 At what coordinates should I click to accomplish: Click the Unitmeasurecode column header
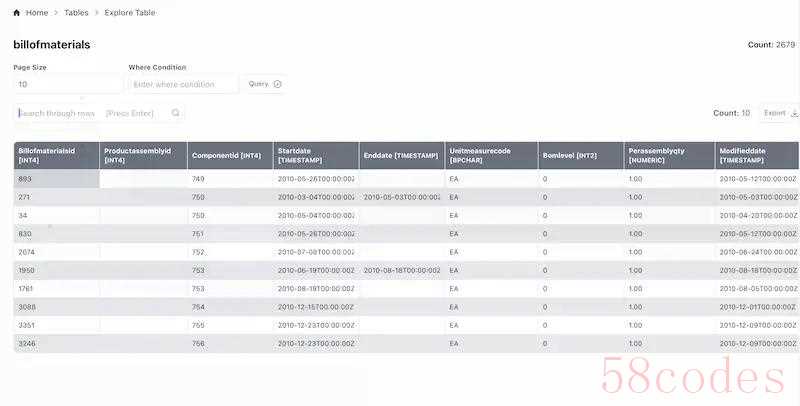coord(486,155)
